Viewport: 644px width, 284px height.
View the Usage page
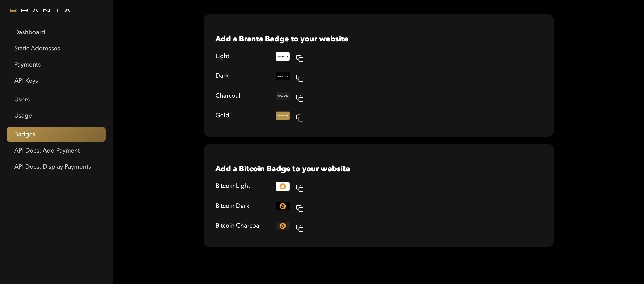point(23,116)
